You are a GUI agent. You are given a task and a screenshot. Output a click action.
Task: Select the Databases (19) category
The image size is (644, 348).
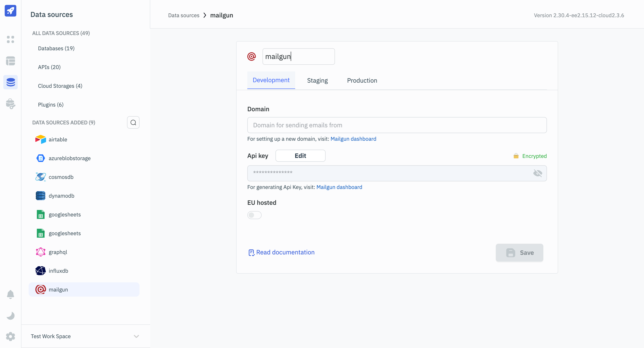click(56, 48)
